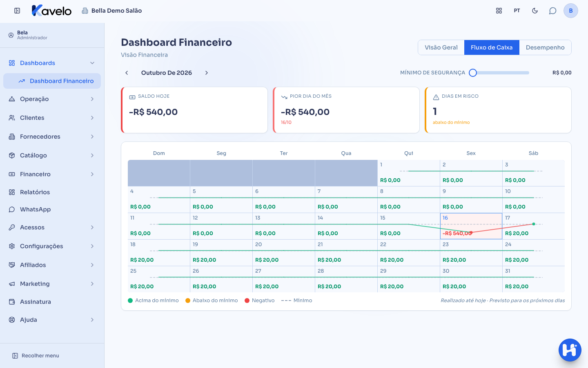The image size is (588, 368).
Task: Expand the Fornecedores menu
Action: 52,137
